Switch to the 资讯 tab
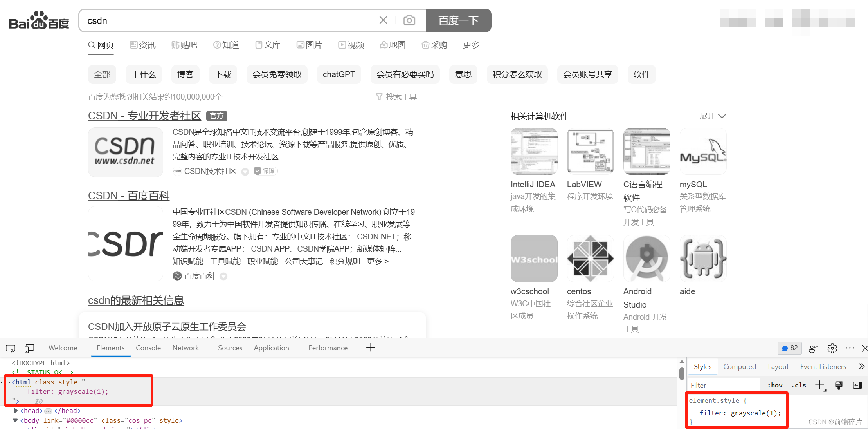868x429 pixels. pos(143,45)
